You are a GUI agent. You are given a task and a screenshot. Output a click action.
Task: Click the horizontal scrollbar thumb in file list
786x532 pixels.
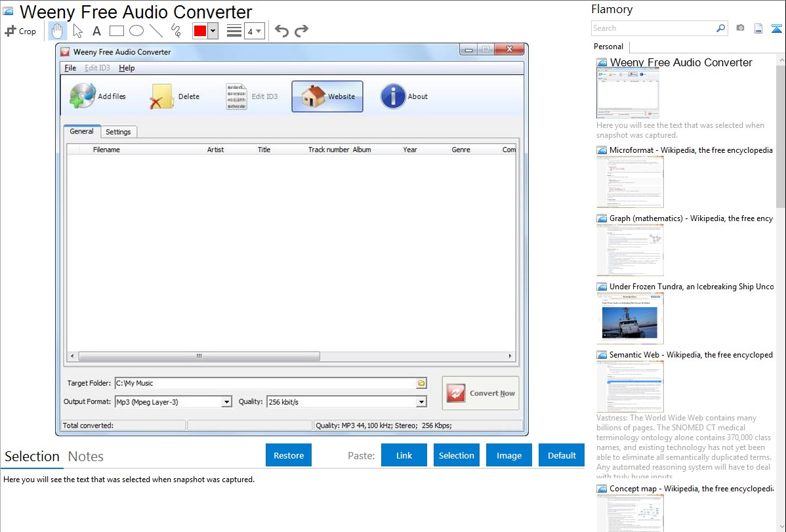(199, 356)
